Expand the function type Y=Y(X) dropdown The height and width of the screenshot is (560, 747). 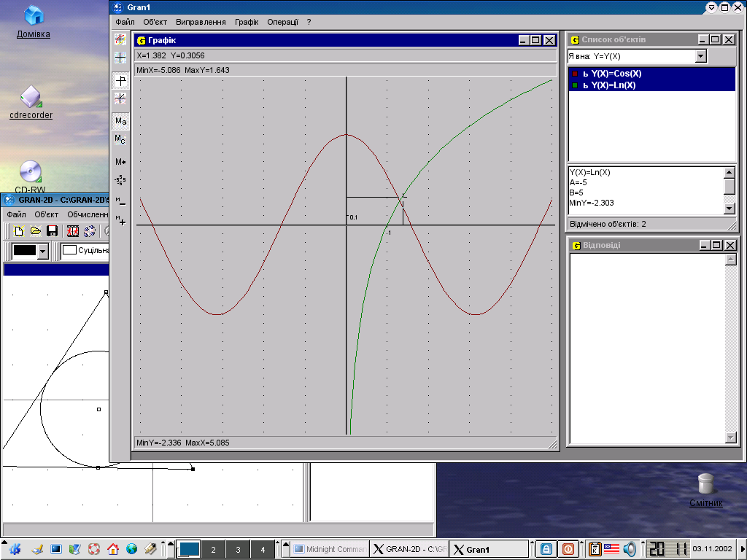point(701,56)
